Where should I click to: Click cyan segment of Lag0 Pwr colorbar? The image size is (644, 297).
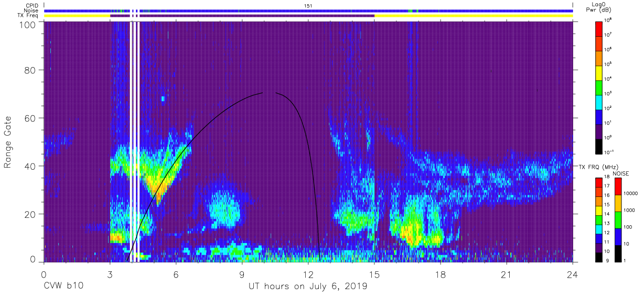599,102
